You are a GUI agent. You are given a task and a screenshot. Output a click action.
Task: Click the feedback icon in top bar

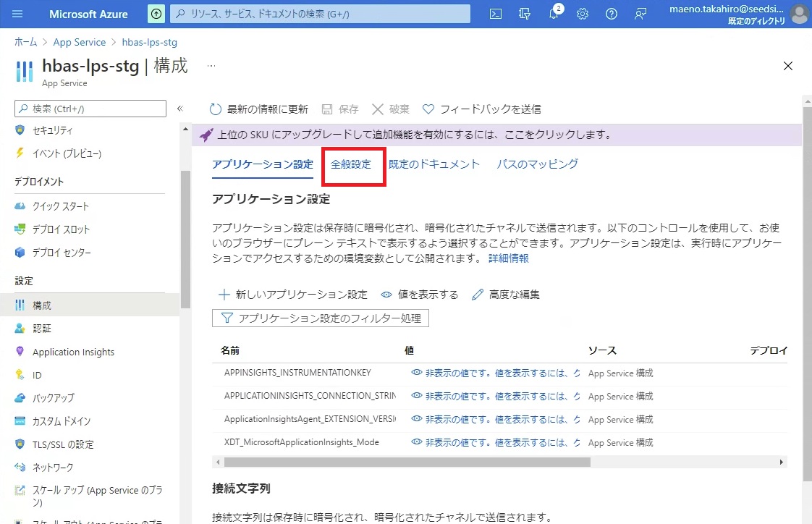640,14
